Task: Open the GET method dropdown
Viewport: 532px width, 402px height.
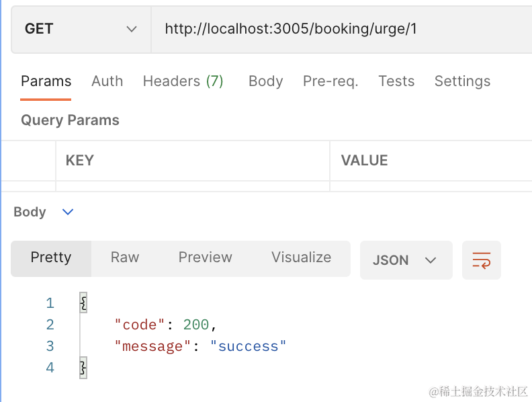Action: [81, 29]
